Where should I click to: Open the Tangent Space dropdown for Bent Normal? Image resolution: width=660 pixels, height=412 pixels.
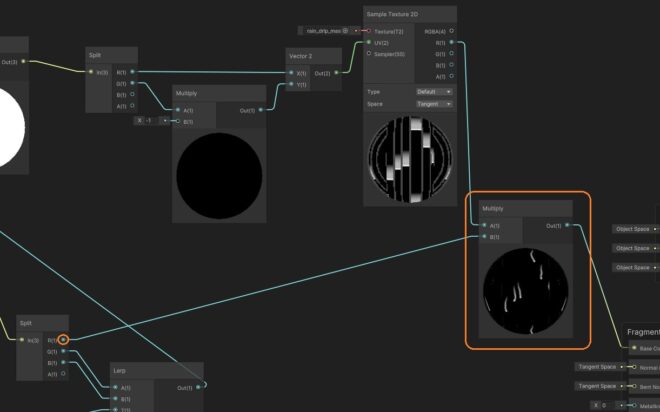(x=600, y=386)
